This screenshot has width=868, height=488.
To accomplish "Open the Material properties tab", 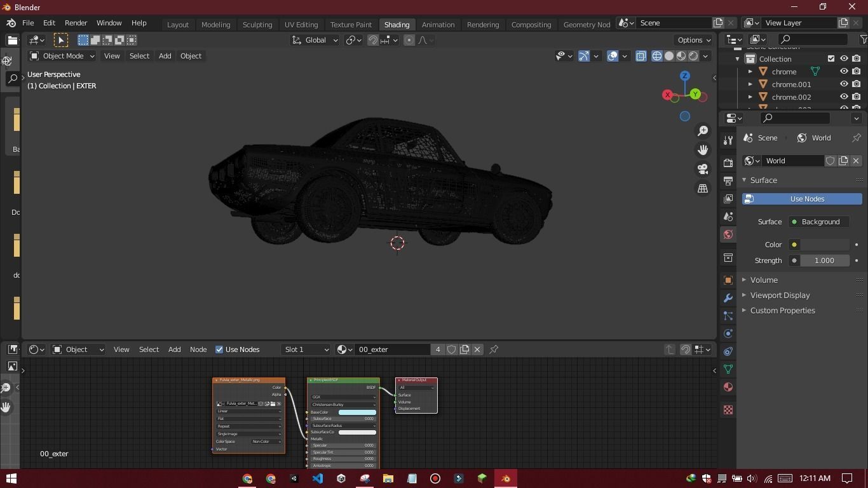I will [x=728, y=387].
